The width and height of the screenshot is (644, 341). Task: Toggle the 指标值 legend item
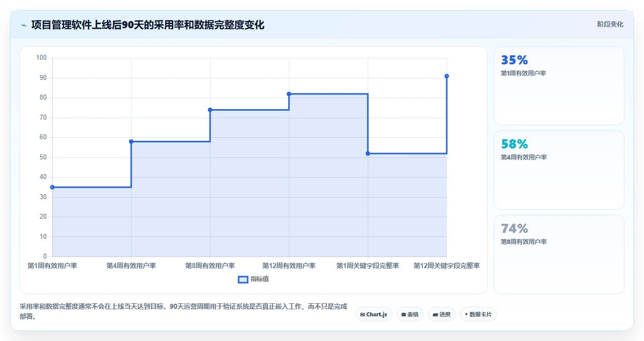pyautogui.click(x=254, y=279)
